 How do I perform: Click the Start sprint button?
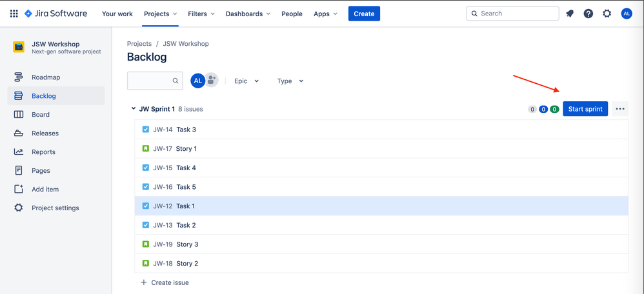[585, 109]
